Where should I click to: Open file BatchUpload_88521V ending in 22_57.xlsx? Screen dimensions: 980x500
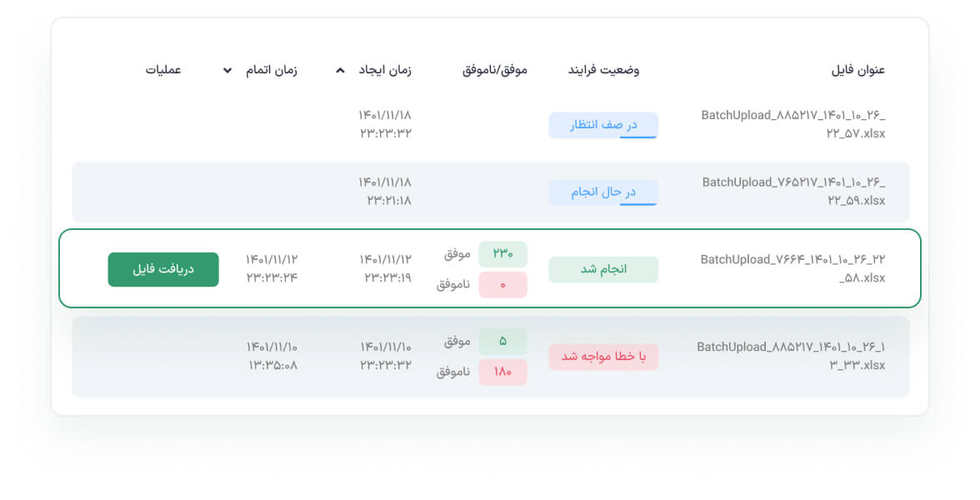click(793, 124)
